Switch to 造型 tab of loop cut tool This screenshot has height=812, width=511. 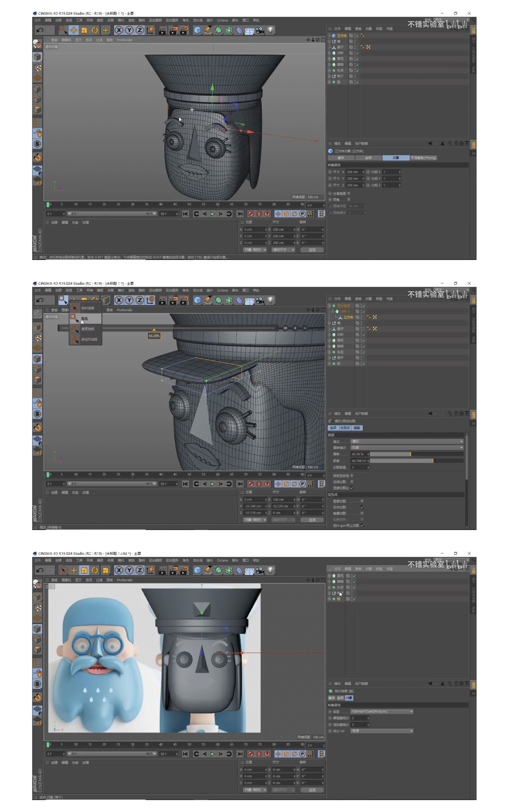coord(357,428)
